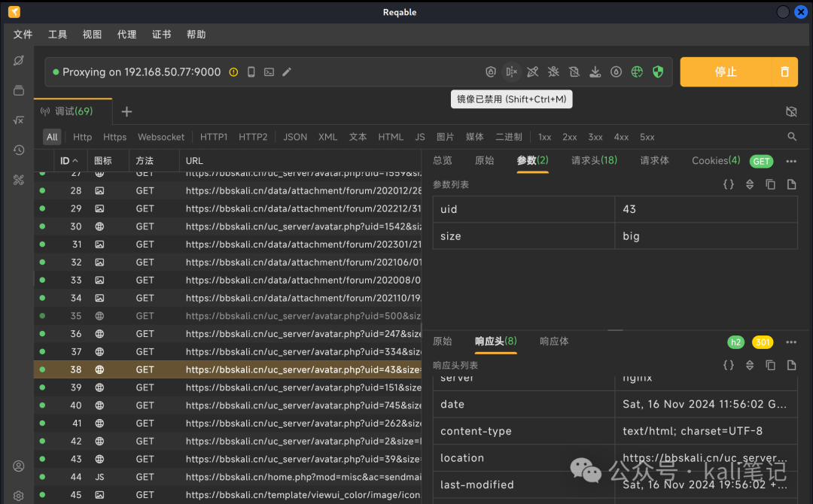The width and height of the screenshot is (813, 504).
Task: Open the 帮助 menu
Action: (x=196, y=34)
